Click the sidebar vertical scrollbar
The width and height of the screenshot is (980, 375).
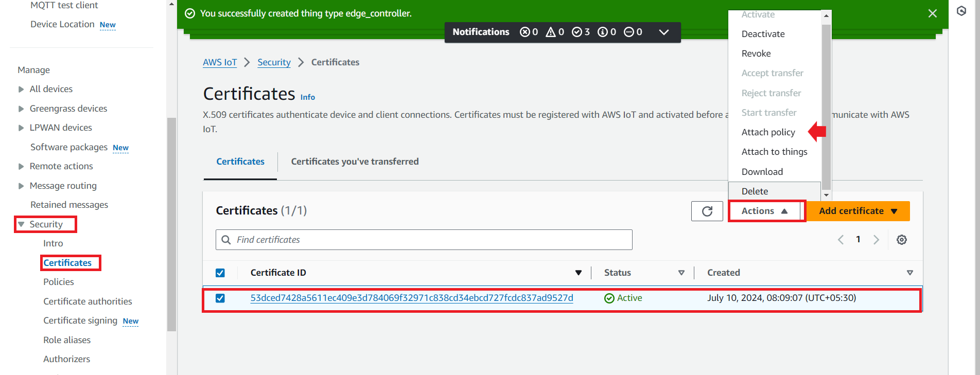click(171, 224)
